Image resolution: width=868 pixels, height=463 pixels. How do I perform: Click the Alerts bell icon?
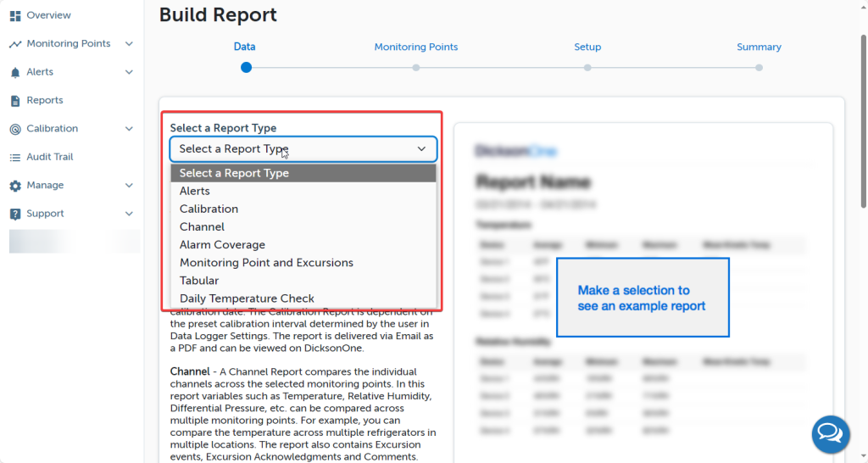point(15,73)
